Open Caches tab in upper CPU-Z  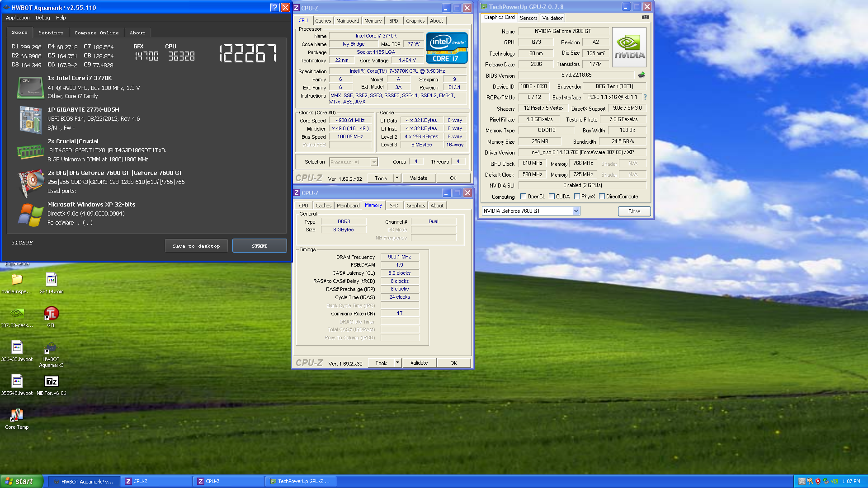323,21
